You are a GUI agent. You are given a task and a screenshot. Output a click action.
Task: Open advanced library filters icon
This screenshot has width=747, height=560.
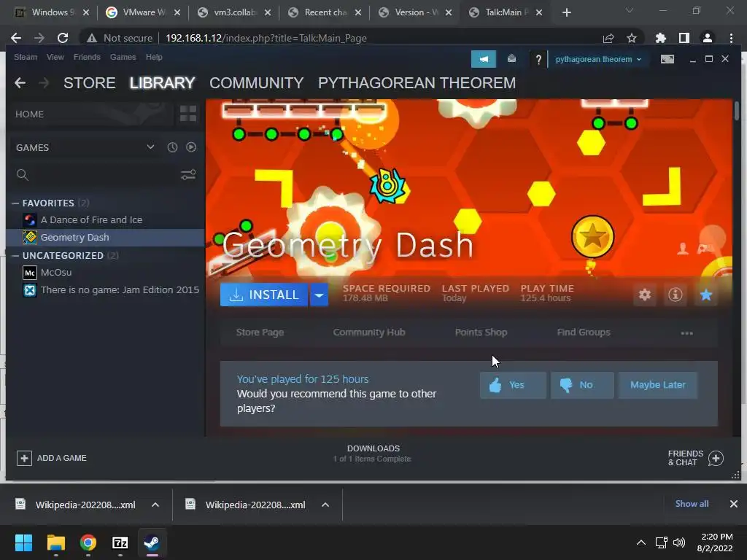click(188, 175)
